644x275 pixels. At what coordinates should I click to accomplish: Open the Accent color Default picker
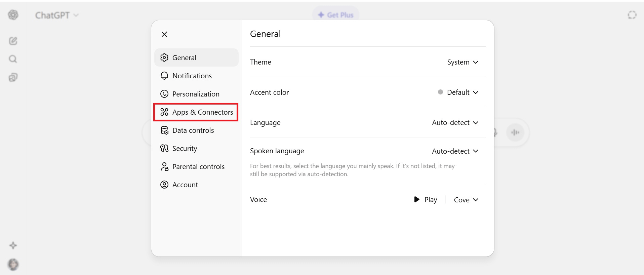[458, 92]
